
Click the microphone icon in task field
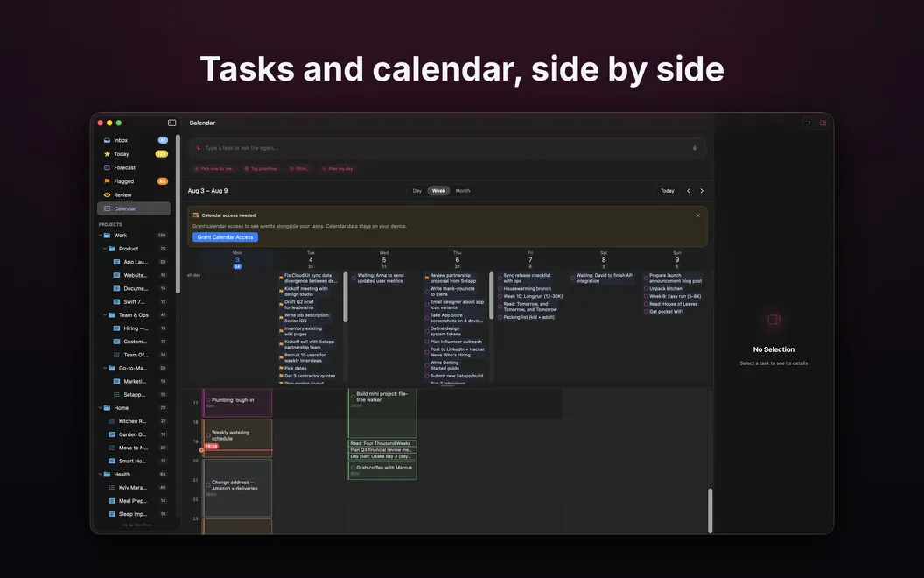coord(695,148)
